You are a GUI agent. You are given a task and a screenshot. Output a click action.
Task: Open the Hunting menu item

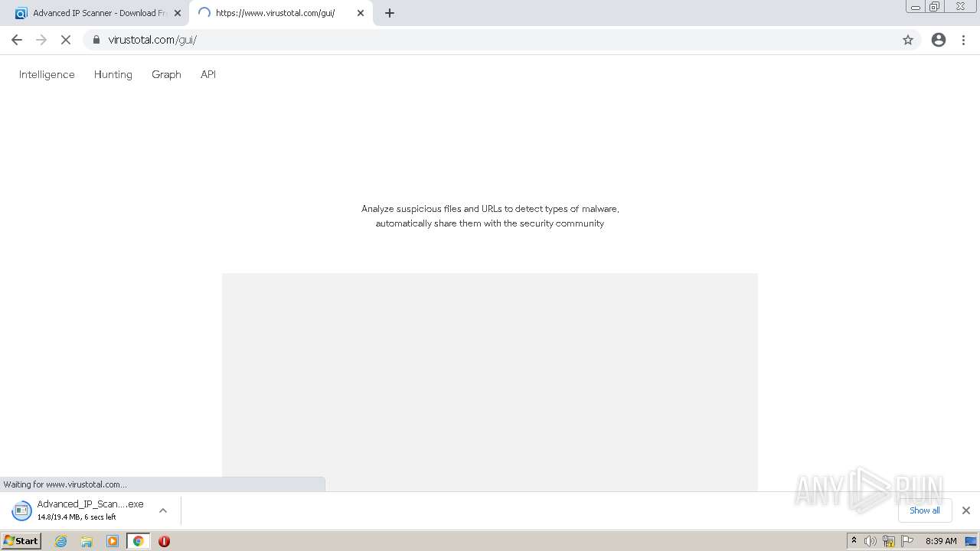(x=113, y=74)
